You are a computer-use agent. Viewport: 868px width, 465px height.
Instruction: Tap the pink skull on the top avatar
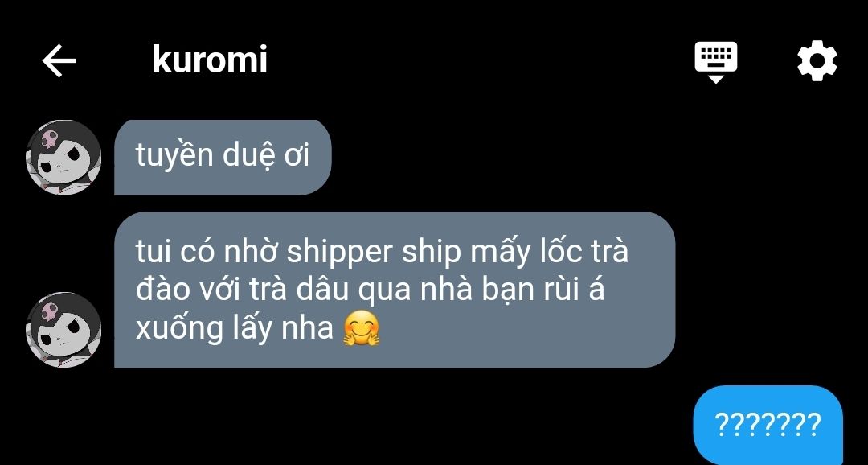[48, 138]
